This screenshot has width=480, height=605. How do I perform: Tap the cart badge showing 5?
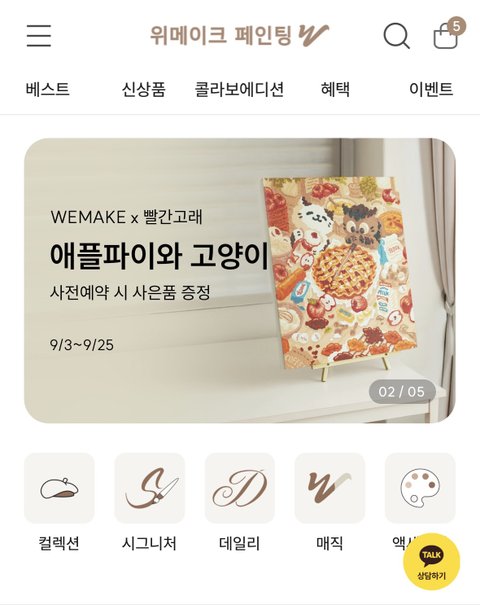(x=456, y=26)
